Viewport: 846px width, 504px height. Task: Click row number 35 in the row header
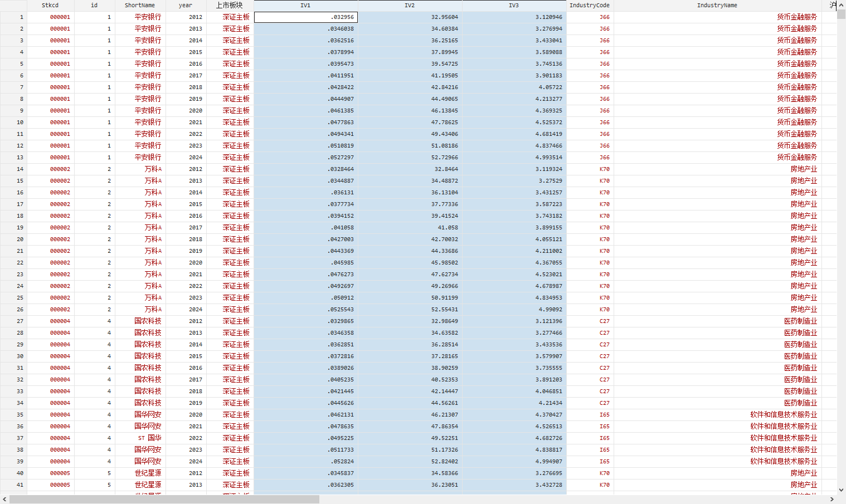pyautogui.click(x=14, y=415)
